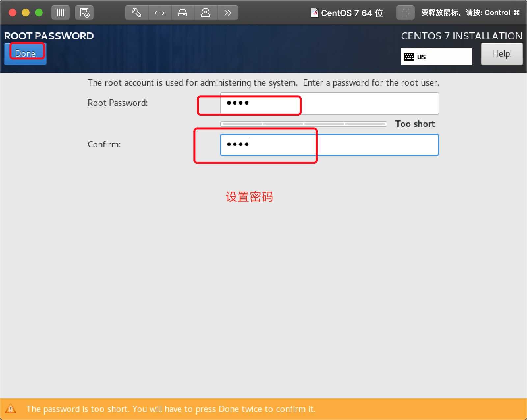Click the password strength bar
Screen dimensions: 527x420
tap(304, 124)
